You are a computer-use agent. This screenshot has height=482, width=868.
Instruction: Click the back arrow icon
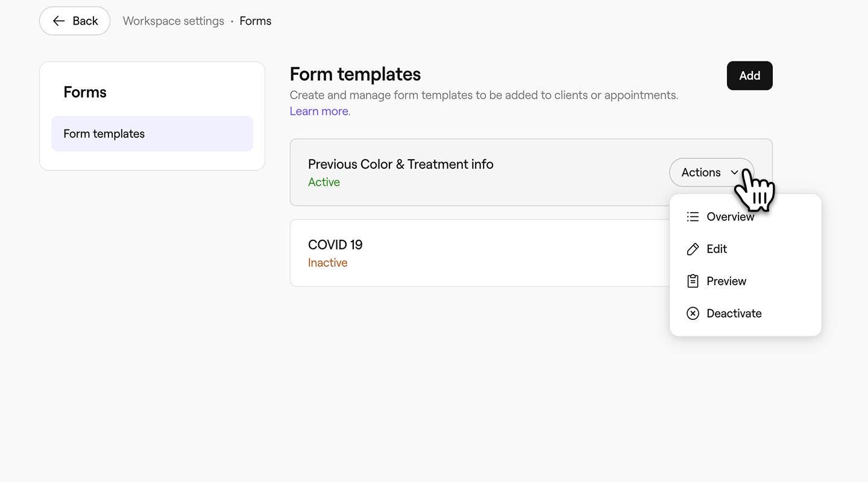(58, 21)
